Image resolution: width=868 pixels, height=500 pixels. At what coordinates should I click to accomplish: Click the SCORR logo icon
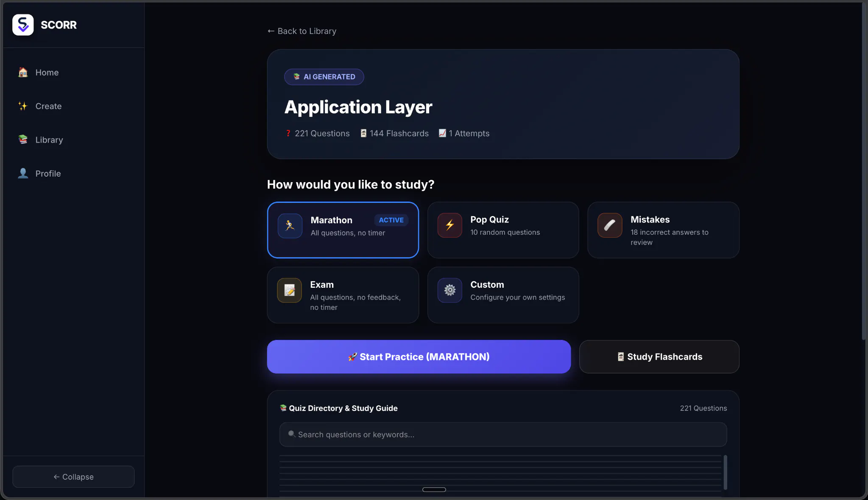[x=23, y=25]
